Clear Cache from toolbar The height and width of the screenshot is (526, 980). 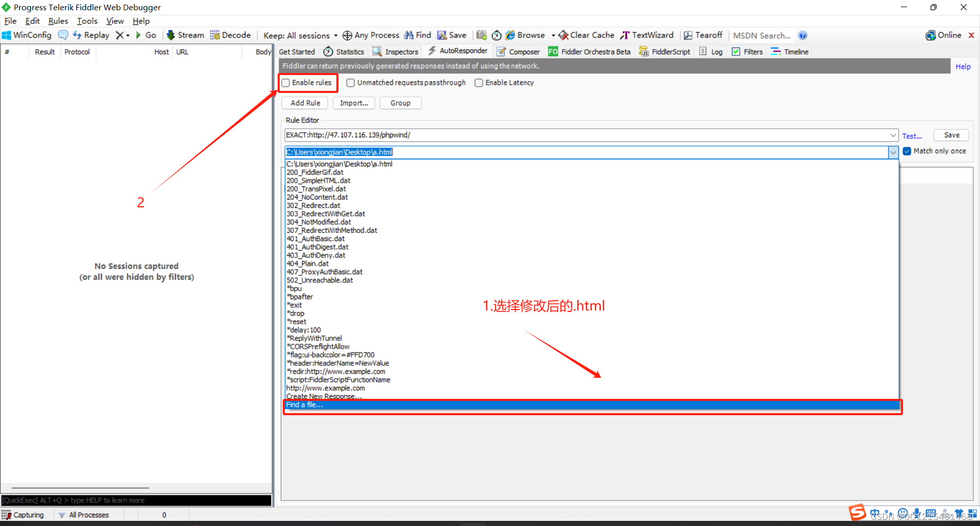[586, 35]
